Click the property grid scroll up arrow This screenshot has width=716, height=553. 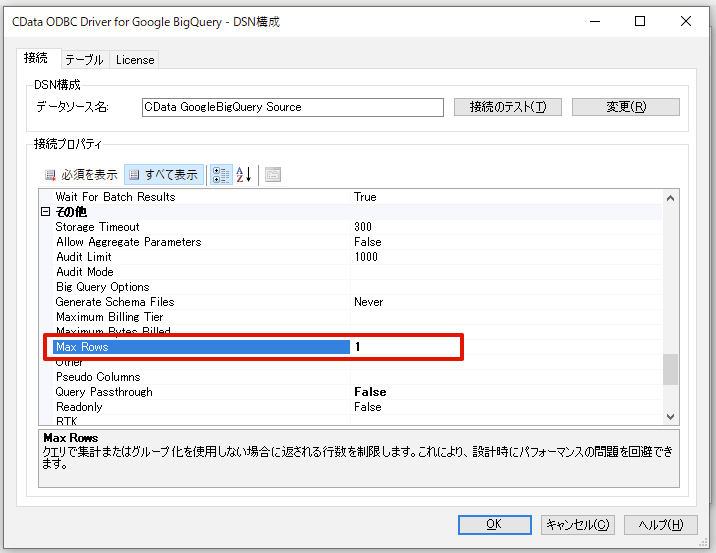[x=670, y=198]
